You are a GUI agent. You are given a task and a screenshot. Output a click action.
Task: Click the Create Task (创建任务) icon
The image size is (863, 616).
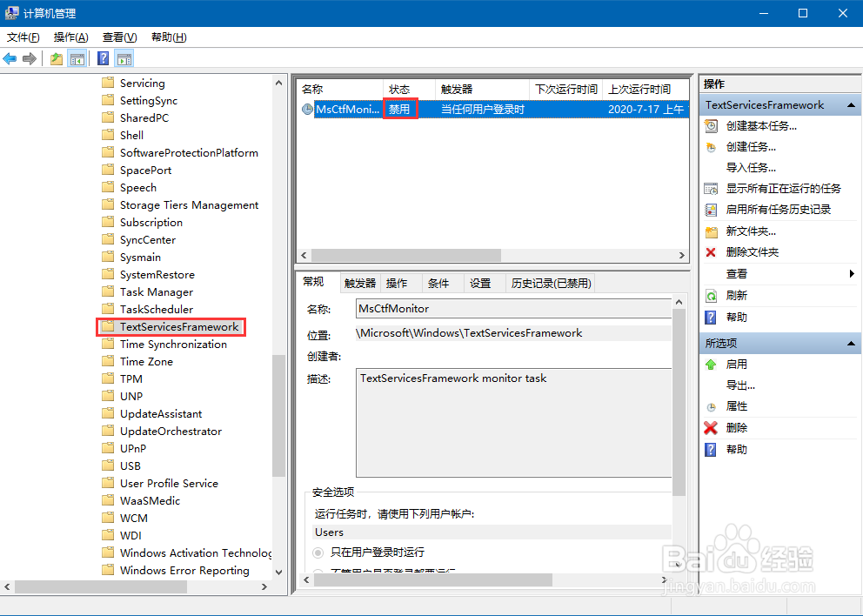711,147
